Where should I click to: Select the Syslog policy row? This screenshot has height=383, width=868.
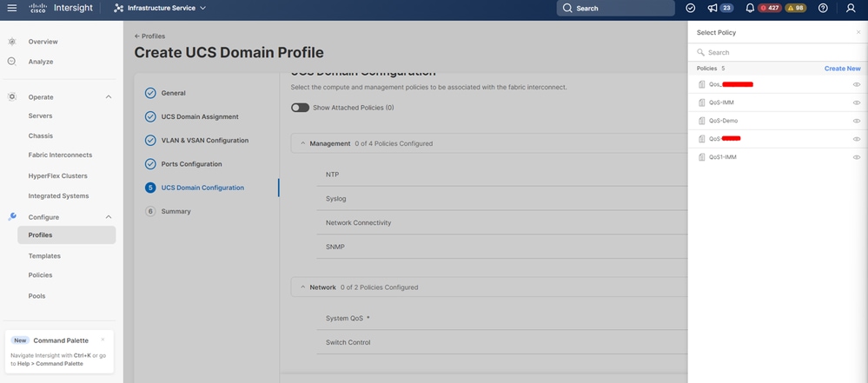503,198
